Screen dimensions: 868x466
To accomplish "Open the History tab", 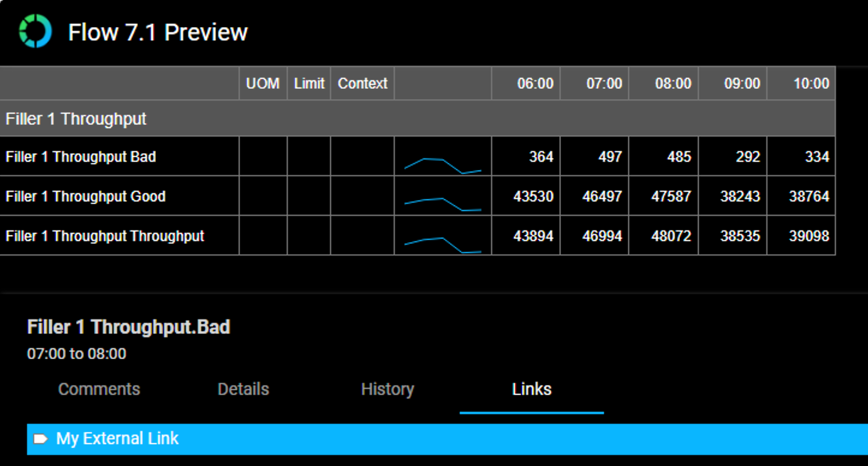I will [388, 389].
